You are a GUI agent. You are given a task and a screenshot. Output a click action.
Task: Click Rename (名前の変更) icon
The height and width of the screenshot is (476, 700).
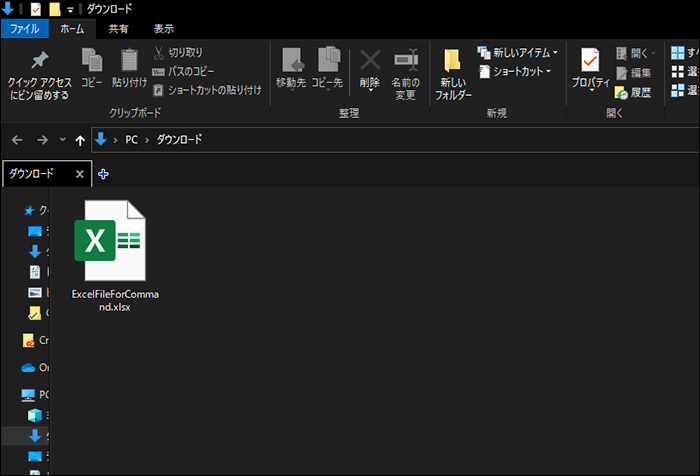(x=405, y=62)
